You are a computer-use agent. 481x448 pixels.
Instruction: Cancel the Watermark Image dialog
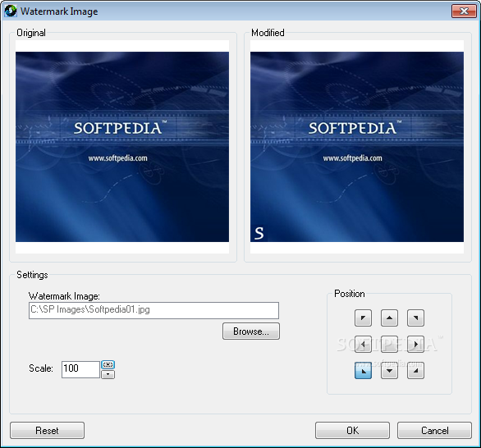point(434,431)
